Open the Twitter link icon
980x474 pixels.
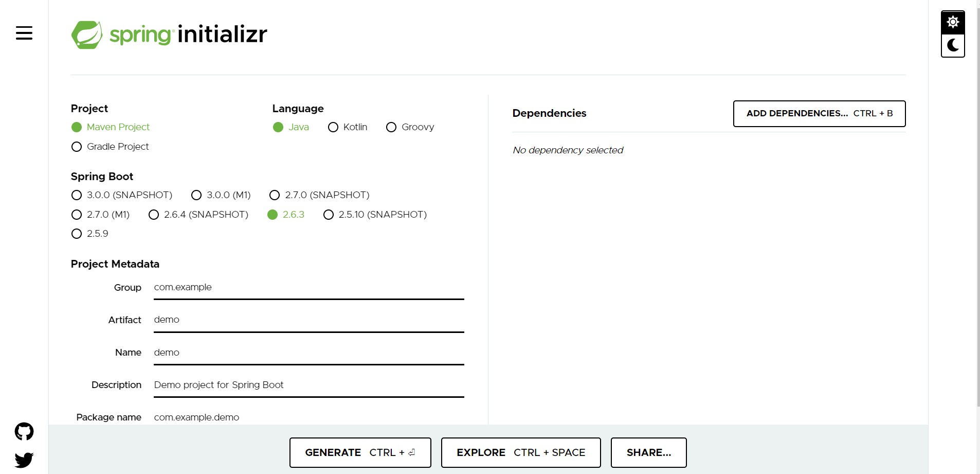tap(24, 460)
